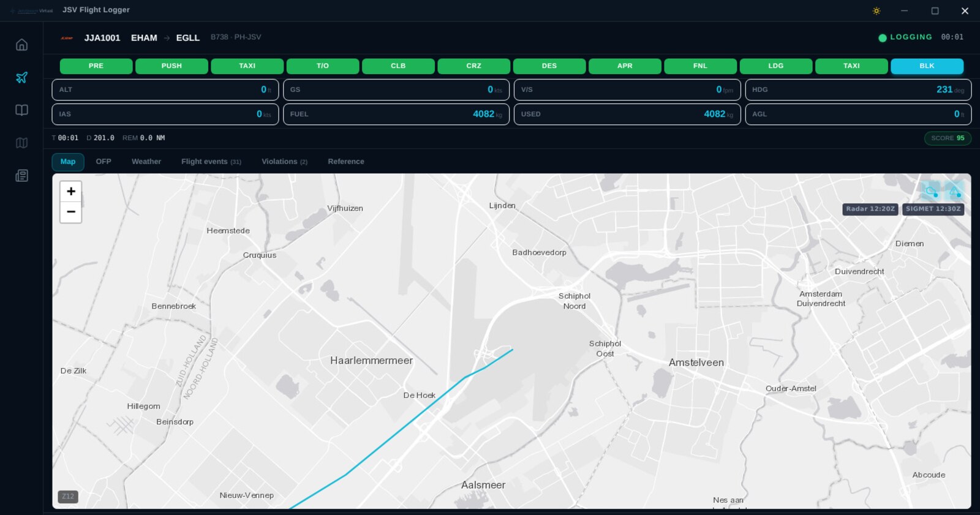
Task: Open the Violations tab
Action: pos(285,162)
